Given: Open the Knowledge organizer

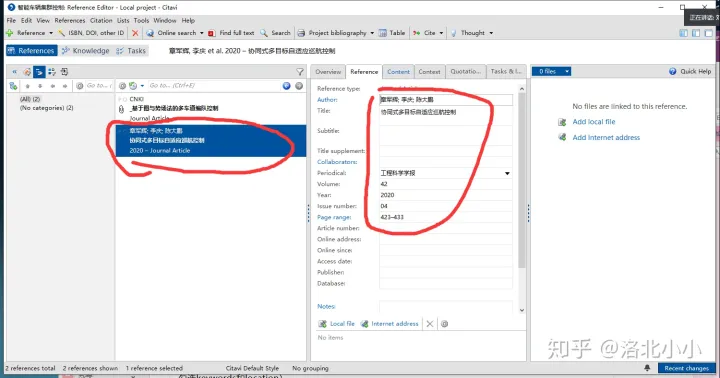Looking at the screenshot, I should tap(86, 51).
